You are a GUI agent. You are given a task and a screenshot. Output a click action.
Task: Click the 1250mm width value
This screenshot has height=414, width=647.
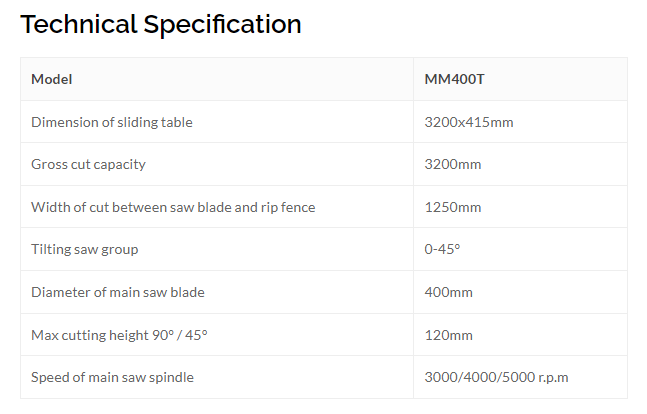[x=453, y=207]
